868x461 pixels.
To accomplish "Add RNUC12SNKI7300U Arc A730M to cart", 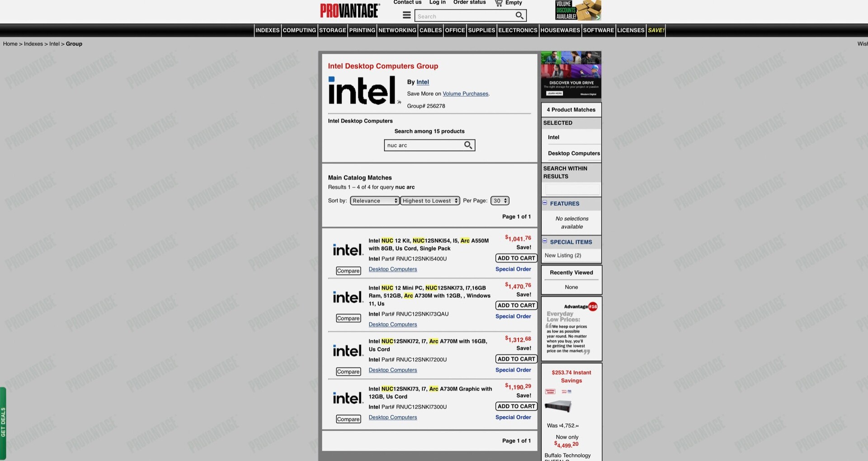I will [516, 406].
